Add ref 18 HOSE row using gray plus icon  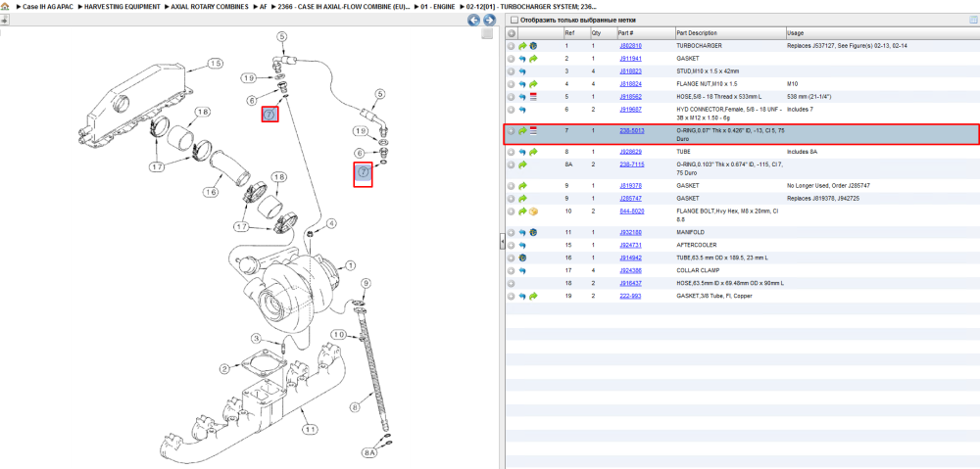click(512, 283)
